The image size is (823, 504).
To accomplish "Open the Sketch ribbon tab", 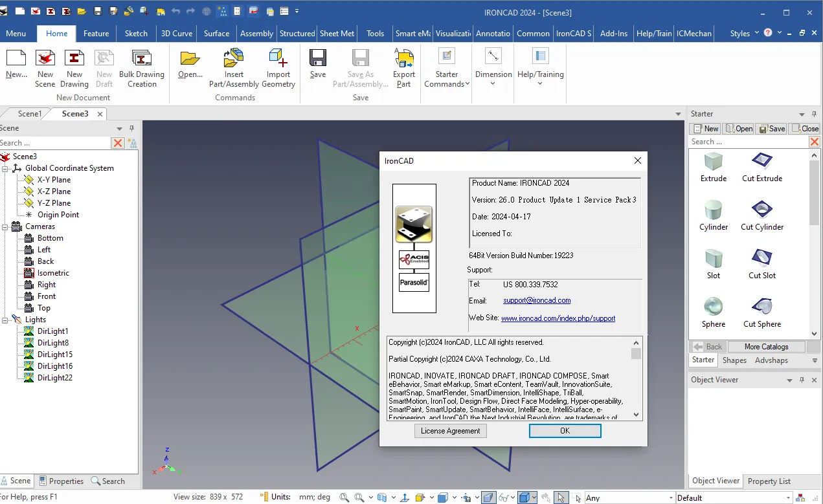I will (136, 33).
